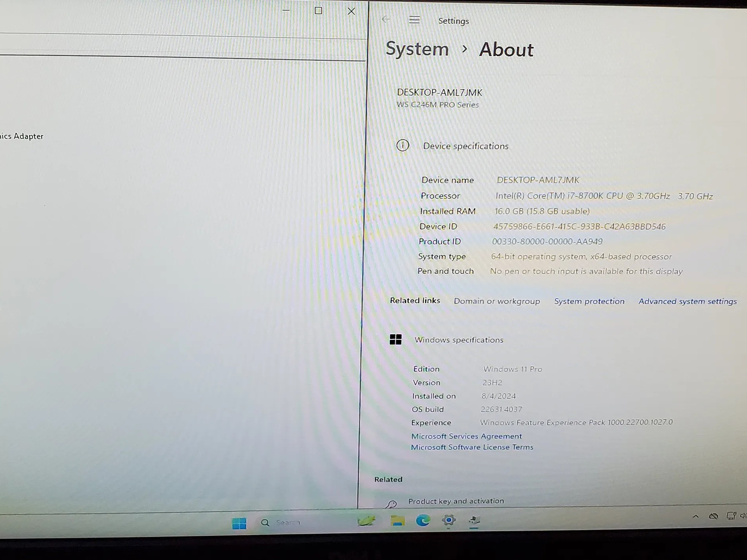Click the Windows specifications logo icon
Viewport: 747px width, 560px height.
click(x=396, y=339)
